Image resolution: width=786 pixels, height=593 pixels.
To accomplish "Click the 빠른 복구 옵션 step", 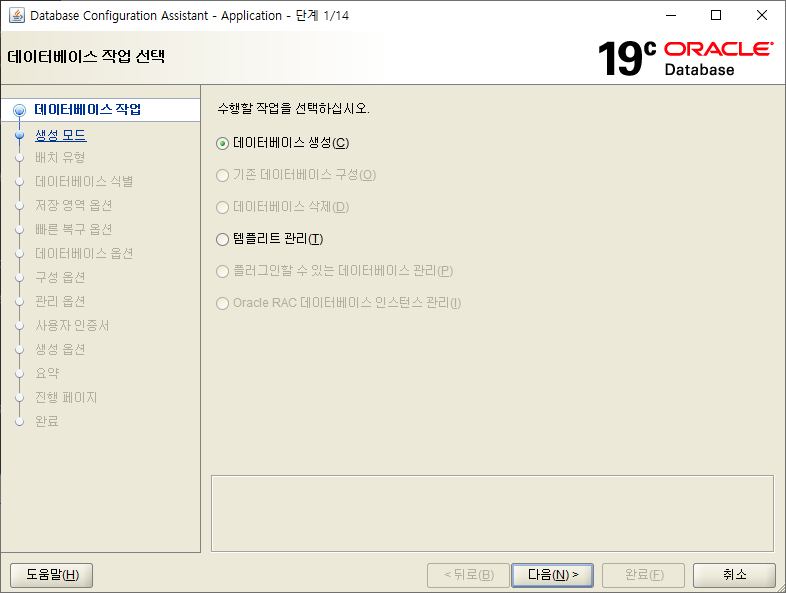I will point(74,230).
